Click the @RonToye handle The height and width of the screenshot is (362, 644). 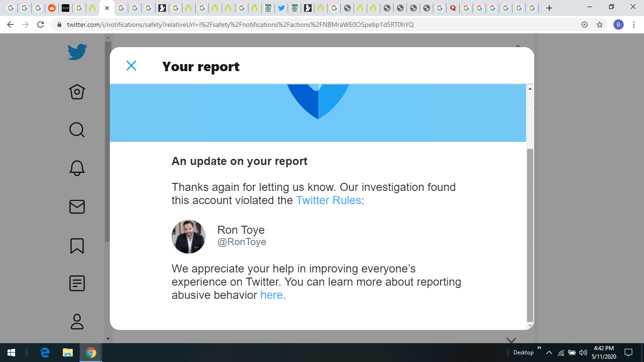pos(241,242)
